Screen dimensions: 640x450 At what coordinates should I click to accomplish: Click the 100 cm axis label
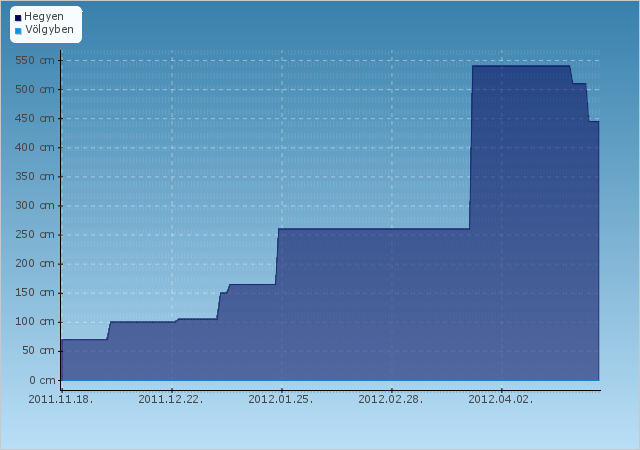[35, 322]
